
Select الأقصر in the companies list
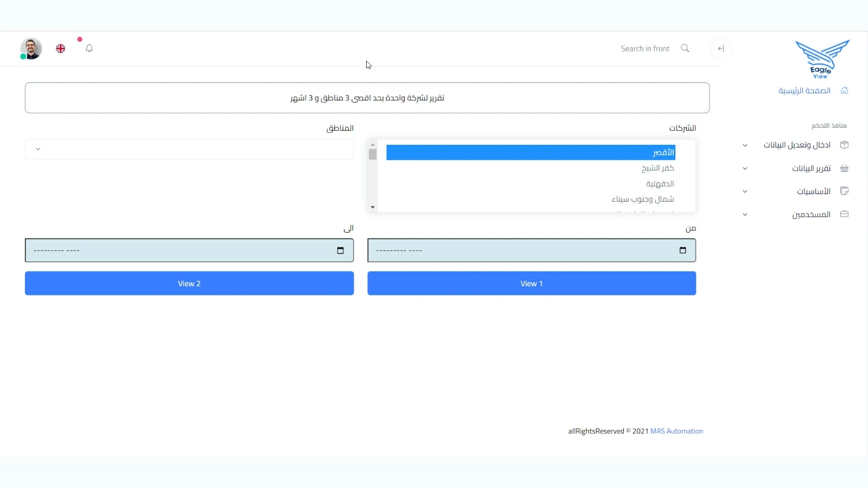[531, 152]
